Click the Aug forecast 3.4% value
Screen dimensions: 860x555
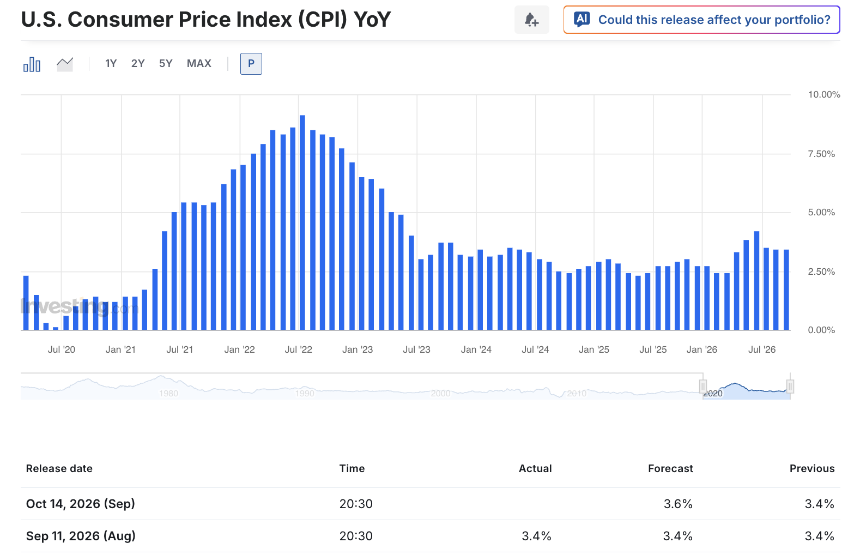click(678, 536)
